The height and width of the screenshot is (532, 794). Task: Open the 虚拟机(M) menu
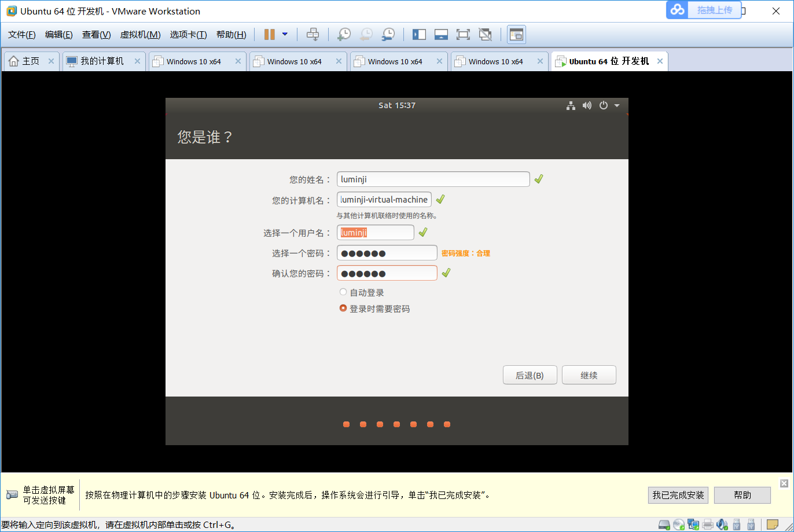click(140, 35)
